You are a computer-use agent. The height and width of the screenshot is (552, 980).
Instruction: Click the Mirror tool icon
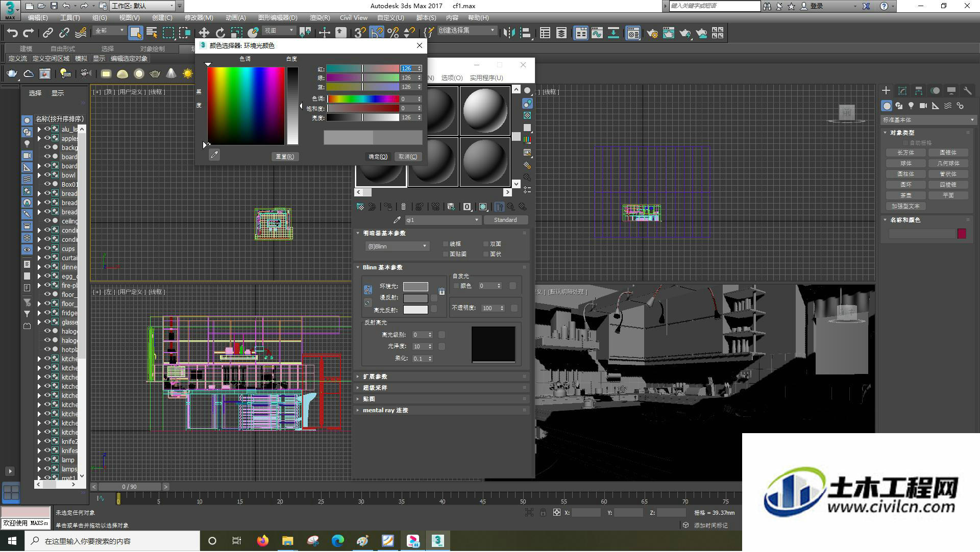509,33
